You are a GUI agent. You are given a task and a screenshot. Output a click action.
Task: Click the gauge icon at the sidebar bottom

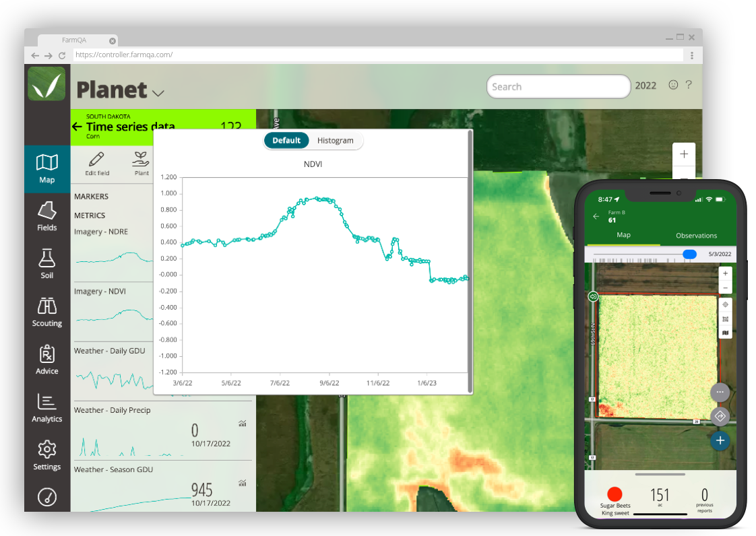point(46,497)
